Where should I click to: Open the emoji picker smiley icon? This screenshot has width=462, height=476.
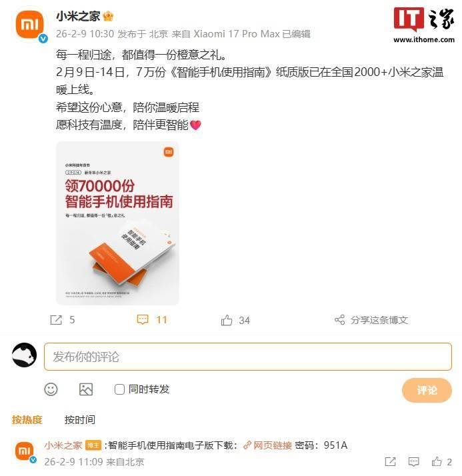click(51, 389)
